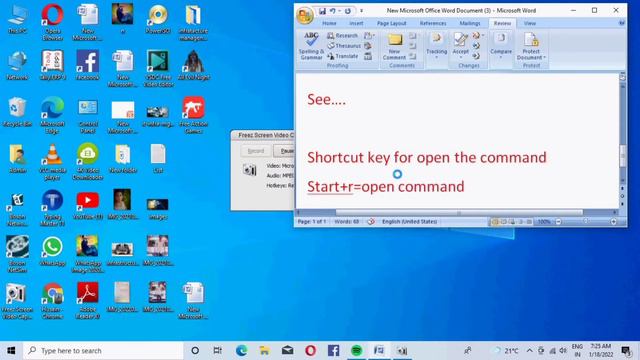The height and width of the screenshot is (360, 640).
Task: Select the VSDC Free Video Editor icon
Action: pyautogui.click(x=158, y=69)
